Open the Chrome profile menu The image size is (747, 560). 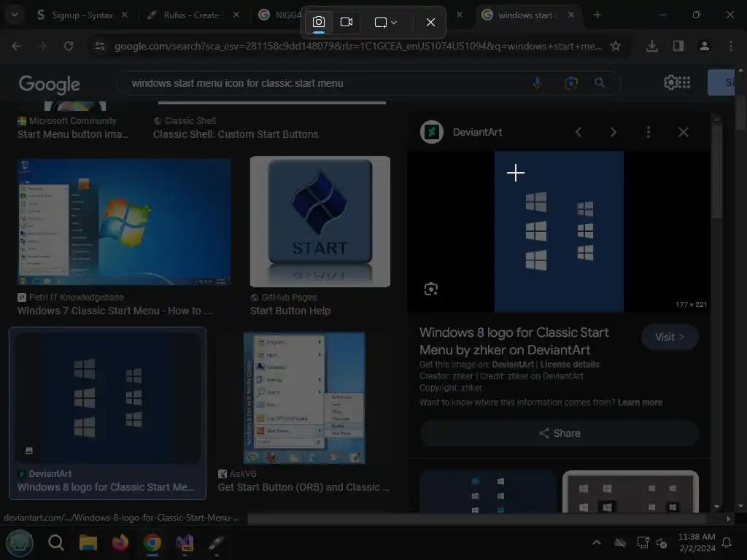705,46
